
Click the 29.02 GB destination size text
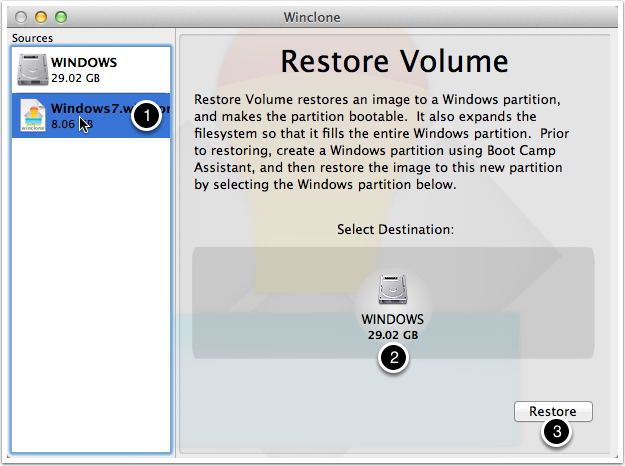pos(393,335)
